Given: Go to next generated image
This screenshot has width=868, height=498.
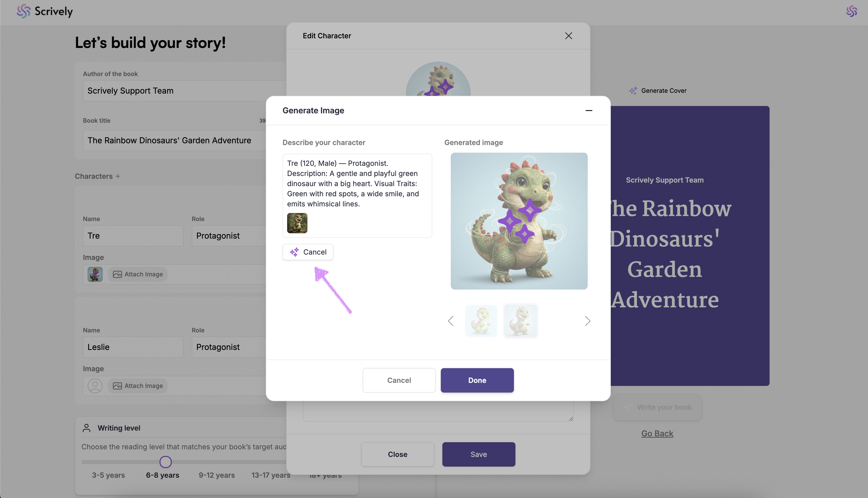Looking at the screenshot, I should (587, 321).
